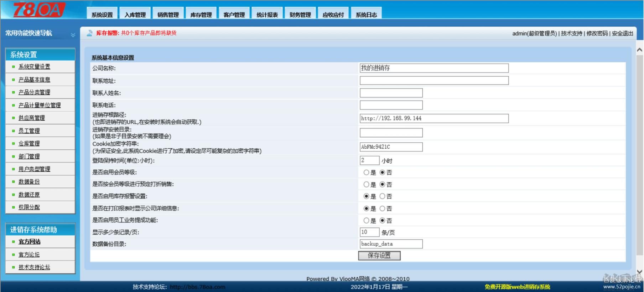Enable 是 for 是否启用员工业务提成功能
Viewport: 644px width, 292px height.
pos(366,221)
